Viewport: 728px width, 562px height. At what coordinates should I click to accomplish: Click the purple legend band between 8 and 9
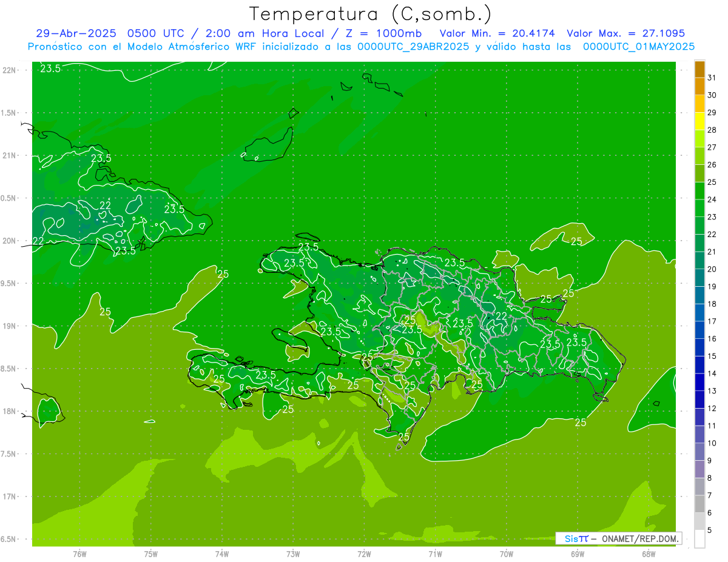coord(699,470)
